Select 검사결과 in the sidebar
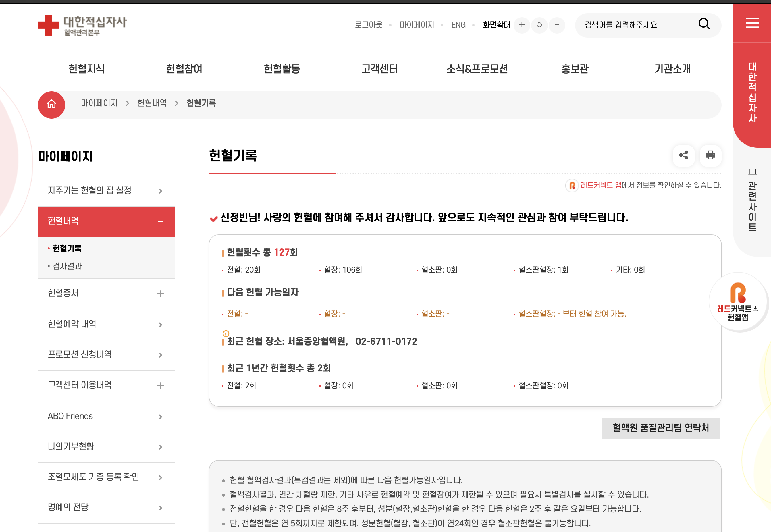771x532 pixels. [x=67, y=266]
